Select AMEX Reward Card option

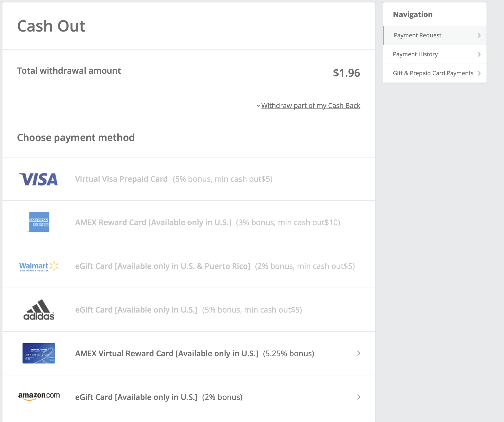189,222
